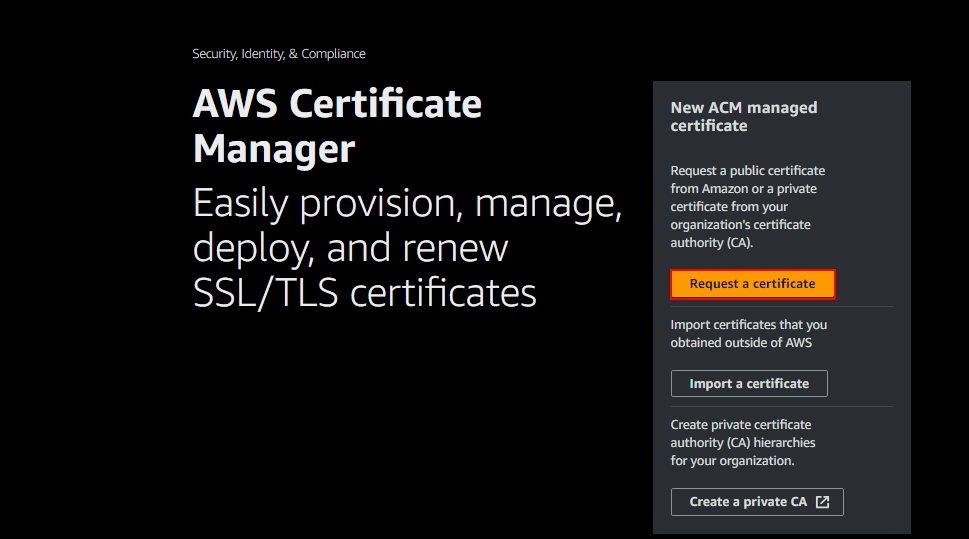969x539 pixels.
Task: Click the for your organization text line
Action: point(732,461)
